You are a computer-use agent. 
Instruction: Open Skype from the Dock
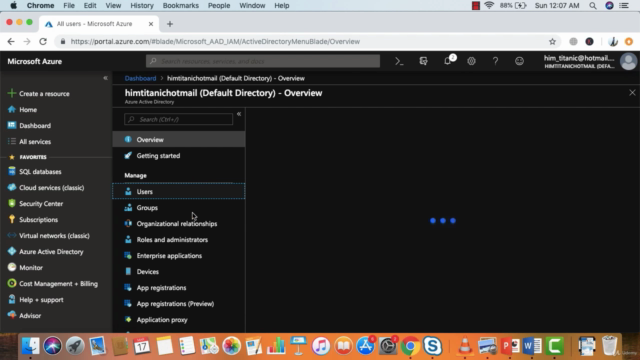pos(432,346)
